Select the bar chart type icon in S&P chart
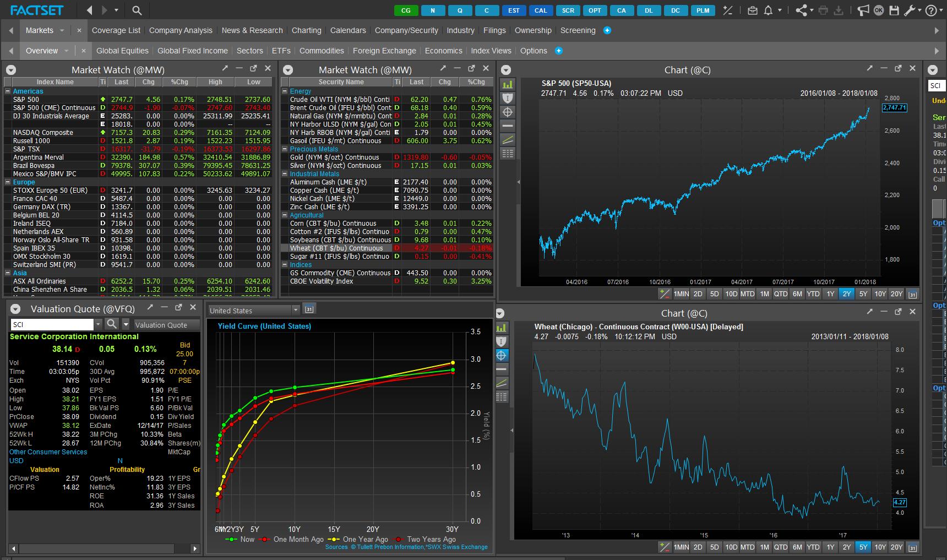The height and width of the screenshot is (560, 947). point(508,84)
